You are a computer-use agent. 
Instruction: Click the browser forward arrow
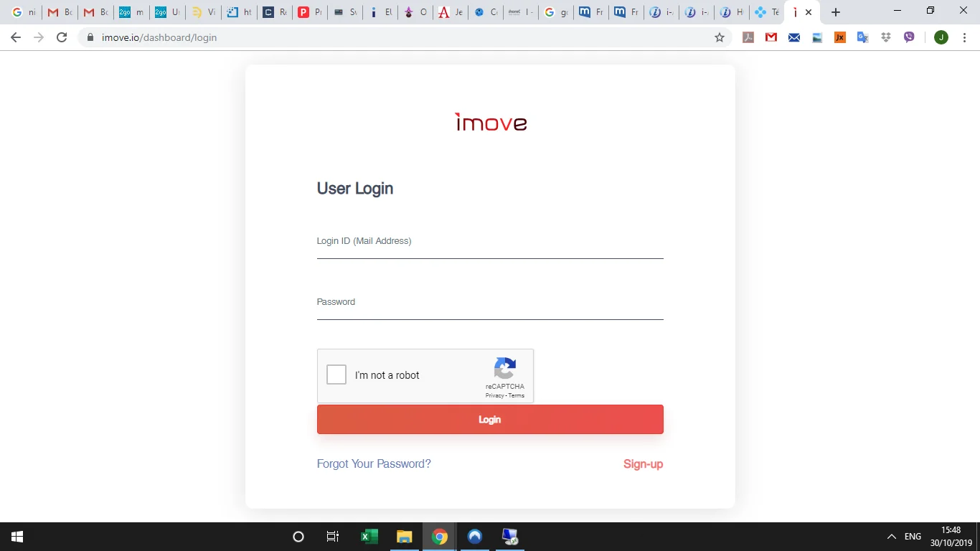(x=39, y=37)
